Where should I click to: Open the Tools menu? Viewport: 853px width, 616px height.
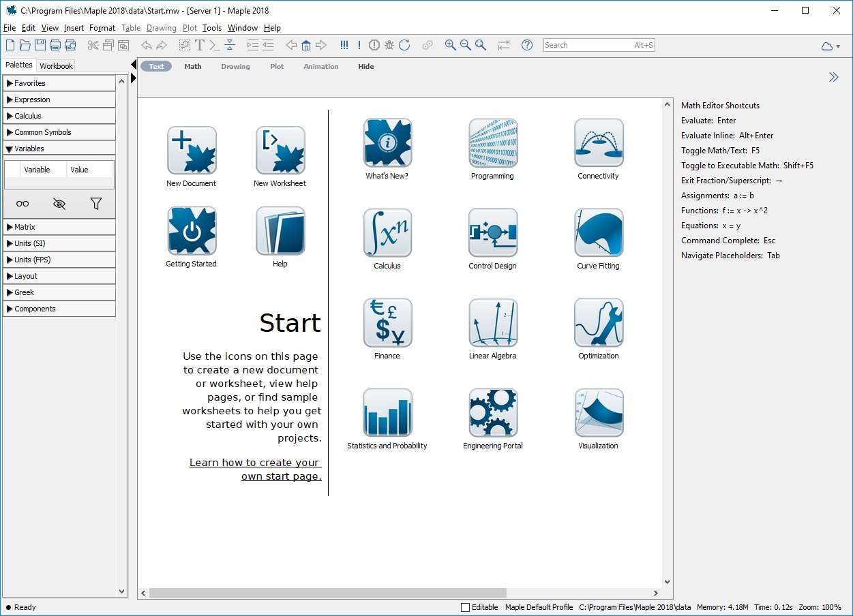[212, 28]
